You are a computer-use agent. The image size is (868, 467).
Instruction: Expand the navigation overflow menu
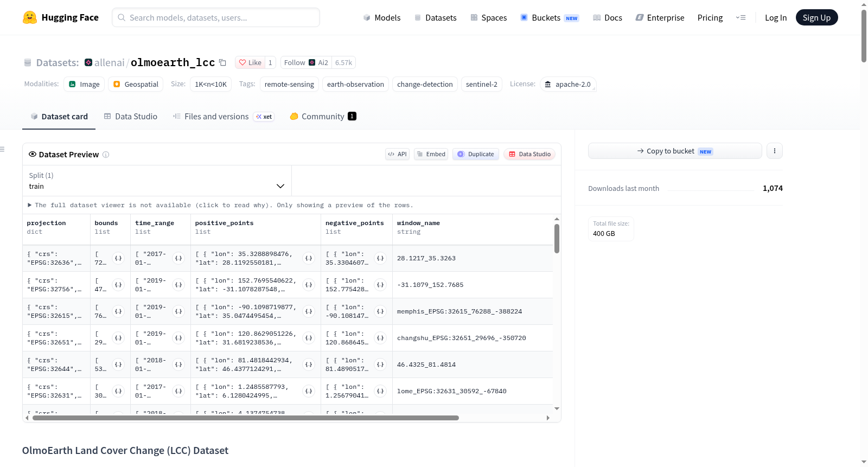(x=741, y=17)
